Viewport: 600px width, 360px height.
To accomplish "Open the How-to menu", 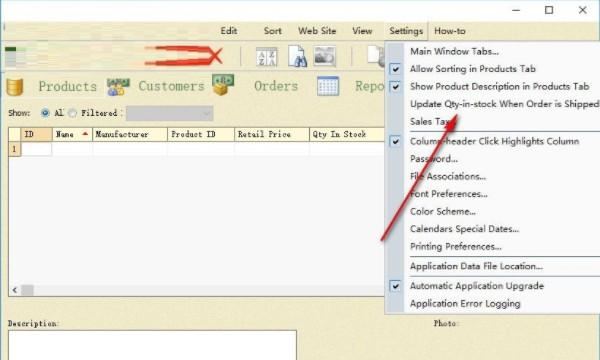I will pos(450,31).
